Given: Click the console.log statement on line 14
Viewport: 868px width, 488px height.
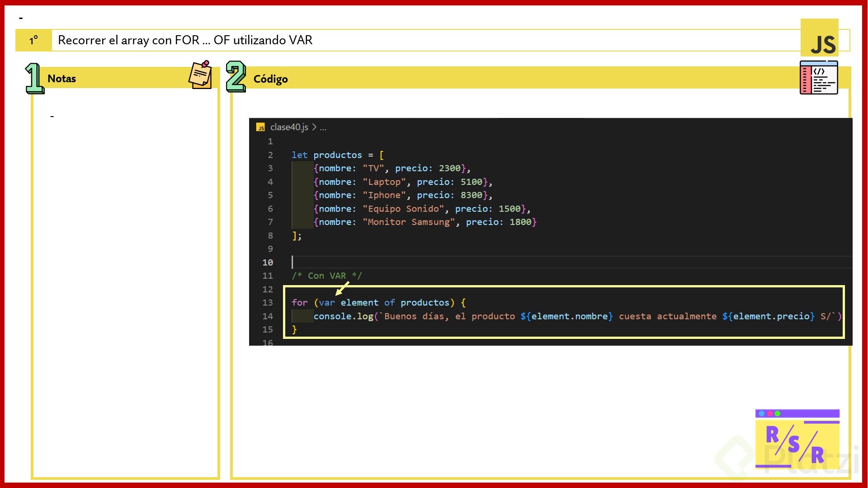Looking at the screenshot, I should tap(343, 316).
